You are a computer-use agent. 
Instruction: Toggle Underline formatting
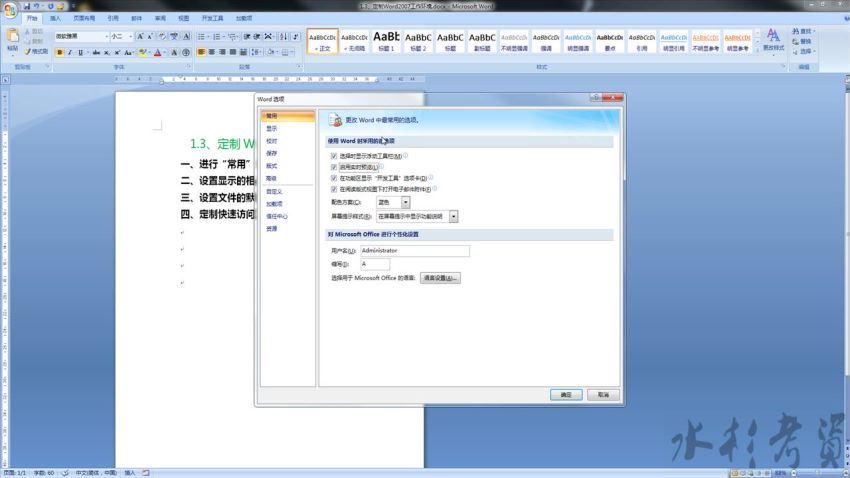(80, 53)
